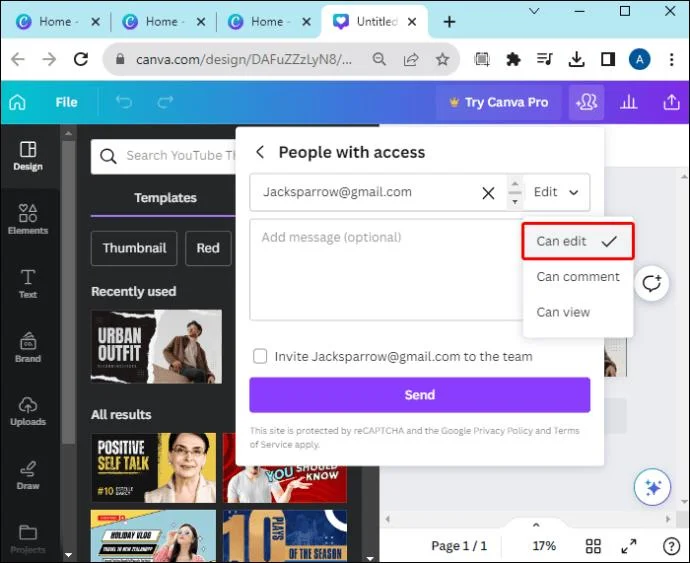Open the grid view icon
This screenshot has width=690, height=563.
coord(593,546)
